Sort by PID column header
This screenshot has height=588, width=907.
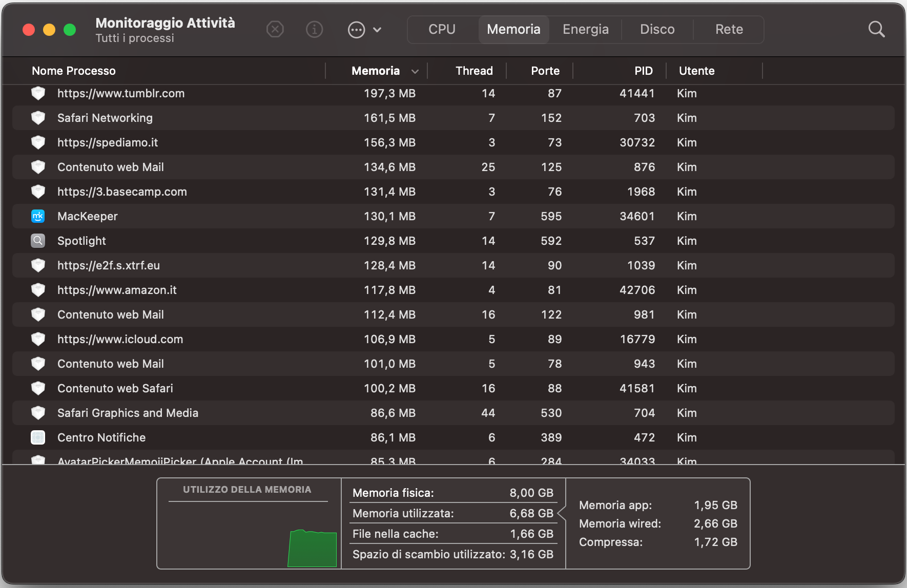point(644,71)
